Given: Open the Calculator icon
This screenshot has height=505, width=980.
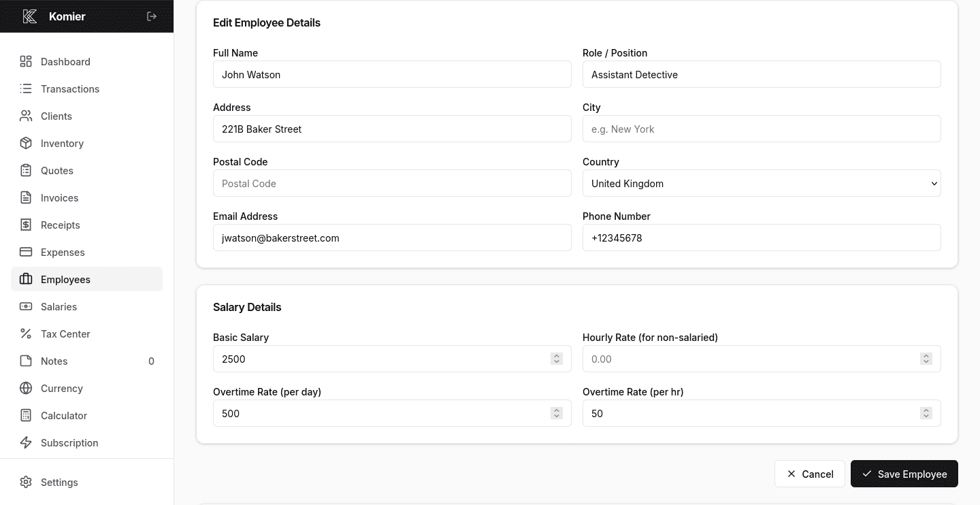Looking at the screenshot, I should tap(26, 415).
